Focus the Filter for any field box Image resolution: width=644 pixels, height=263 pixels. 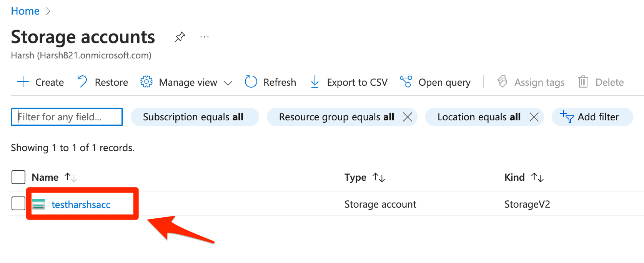(x=67, y=117)
